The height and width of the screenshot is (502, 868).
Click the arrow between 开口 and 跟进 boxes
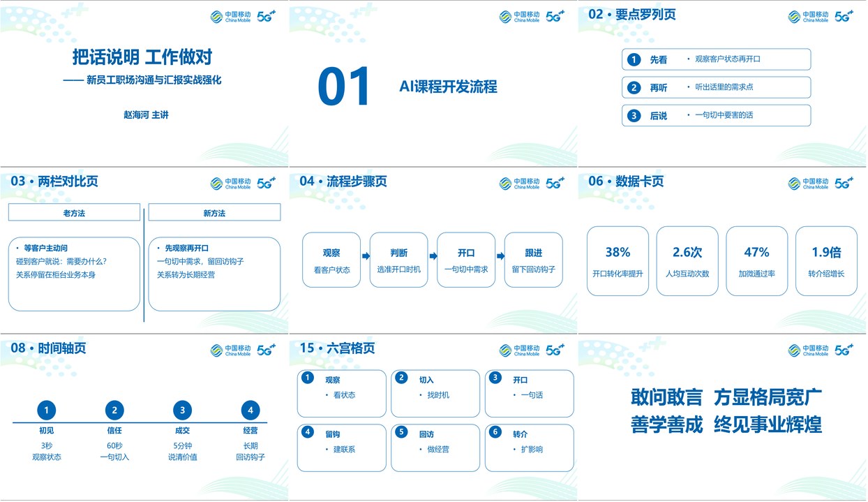pyautogui.click(x=500, y=256)
